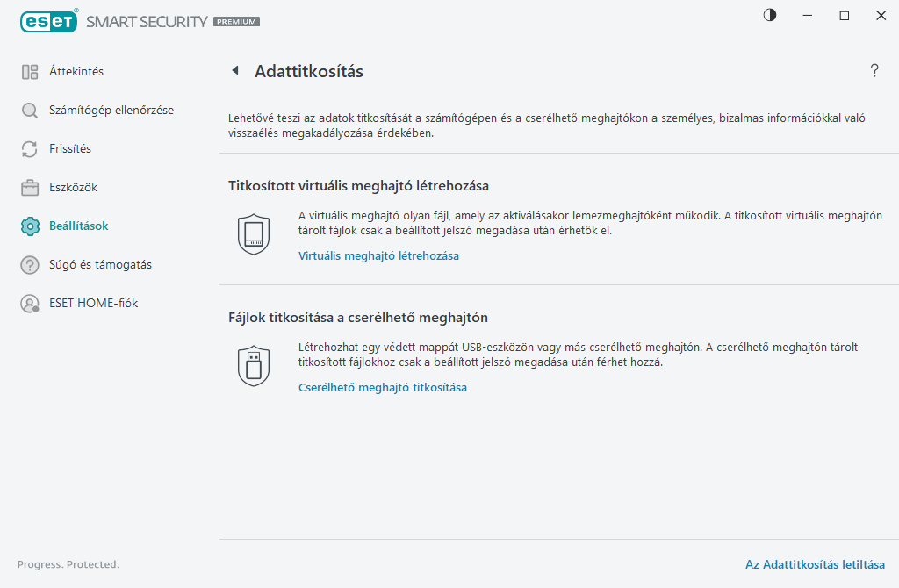Click Az Adattitkosítás letiltása link
The height and width of the screenshot is (588, 899).
point(815,564)
